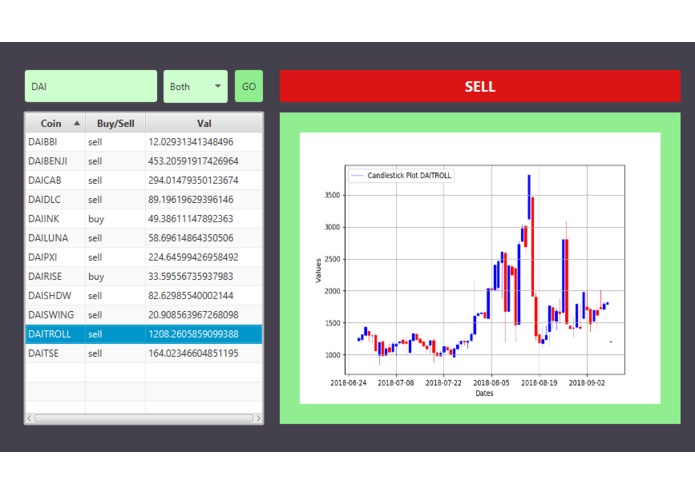Click value 294.01479350123674
Screen dimensions: 695x494
193,180
